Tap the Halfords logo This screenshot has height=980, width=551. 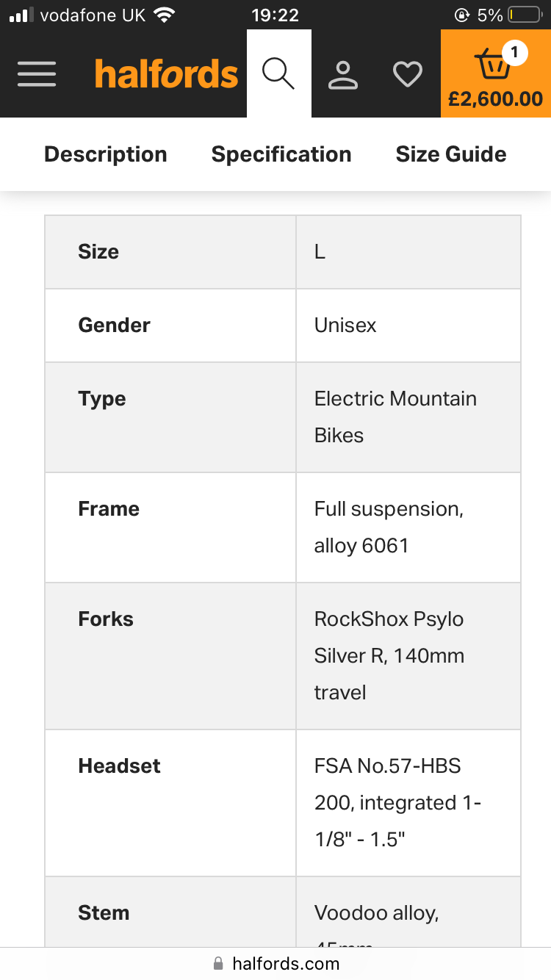tap(167, 75)
